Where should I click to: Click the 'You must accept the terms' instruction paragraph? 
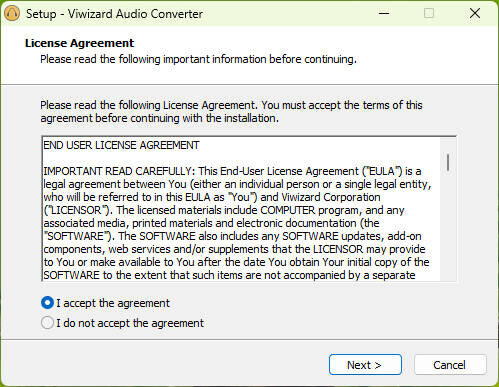(231, 112)
